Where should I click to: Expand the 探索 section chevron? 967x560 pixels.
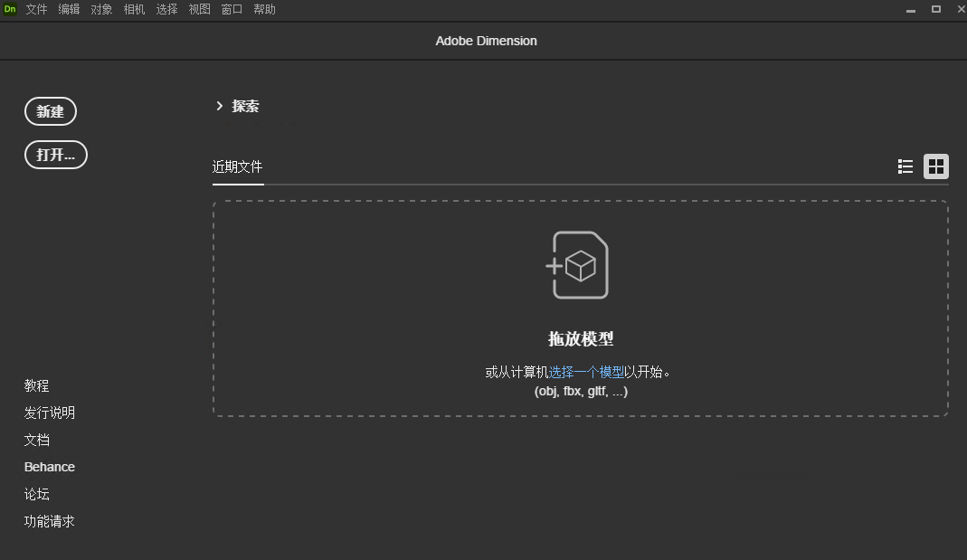[220, 106]
